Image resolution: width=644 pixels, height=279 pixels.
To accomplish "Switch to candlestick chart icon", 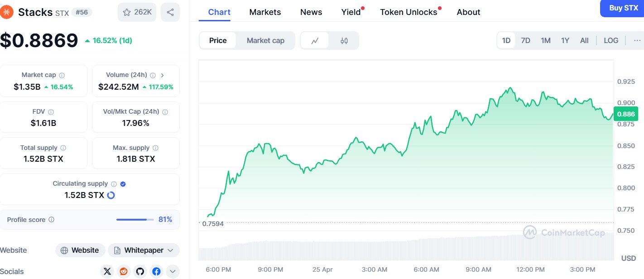I will click(x=344, y=41).
